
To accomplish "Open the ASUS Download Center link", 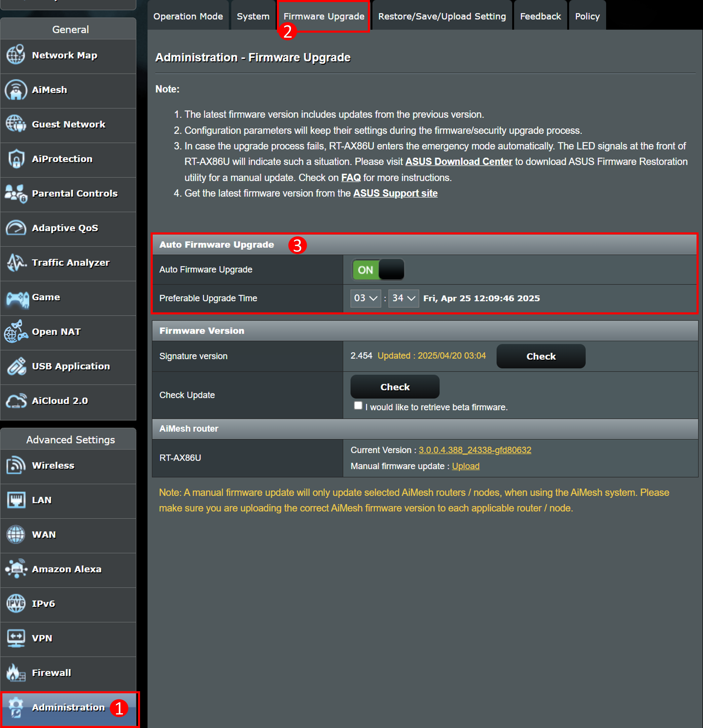I will click(x=458, y=161).
